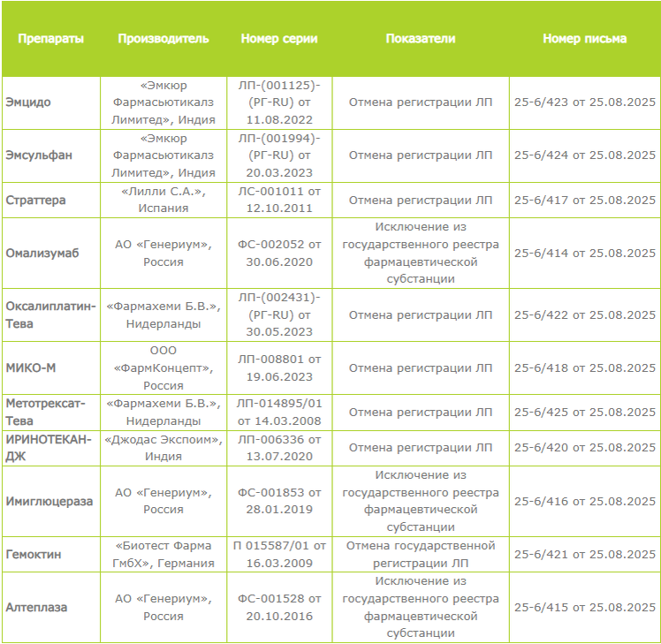
Task: Click letter number '25-6/425 от 25.08.2025'
Action: coord(585,413)
